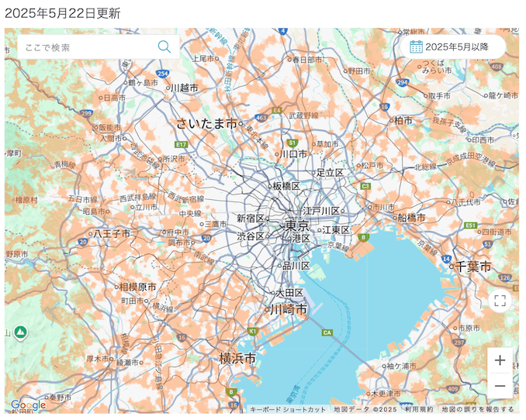This screenshot has height=420, width=526.
Task: Click the magnifier search icon
Action: (x=164, y=47)
